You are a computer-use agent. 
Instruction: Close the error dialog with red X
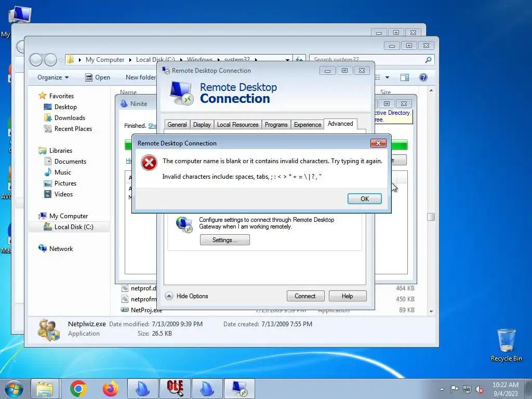tap(378, 143)
